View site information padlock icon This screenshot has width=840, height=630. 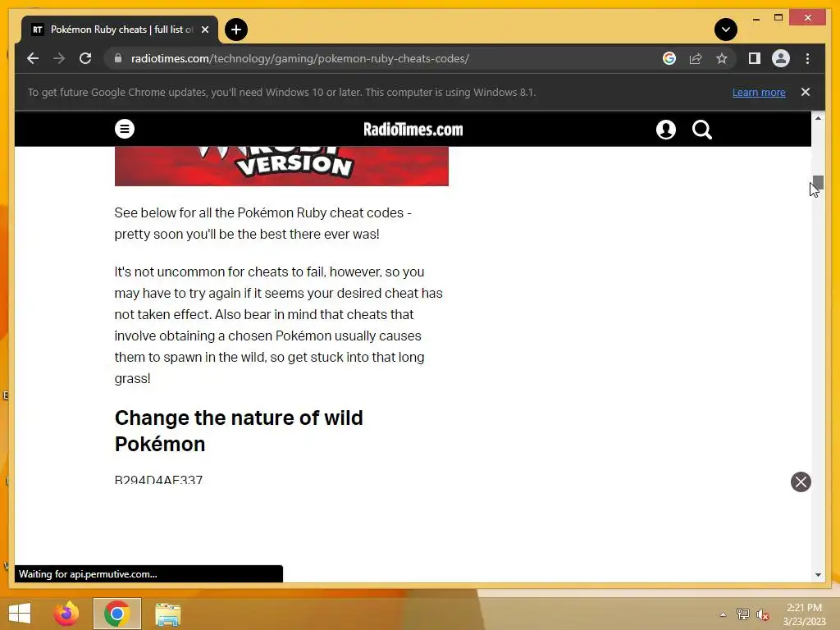tap(118, 58)
